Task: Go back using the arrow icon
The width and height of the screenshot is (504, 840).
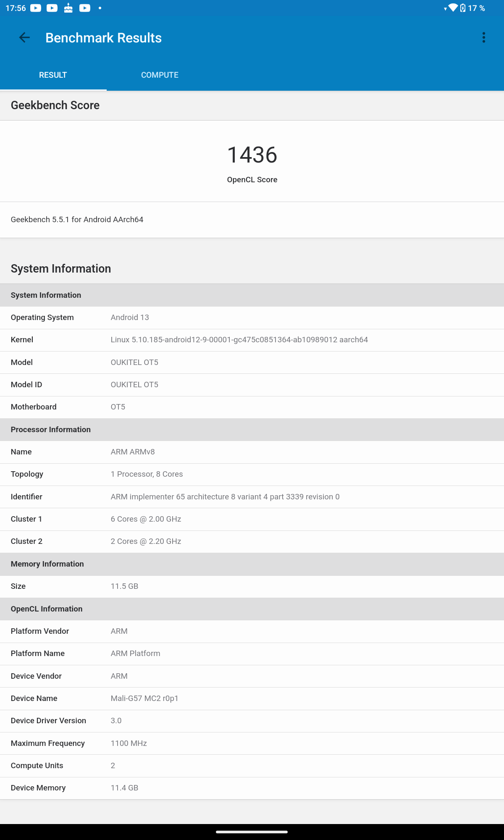Action: coord(24,38)
